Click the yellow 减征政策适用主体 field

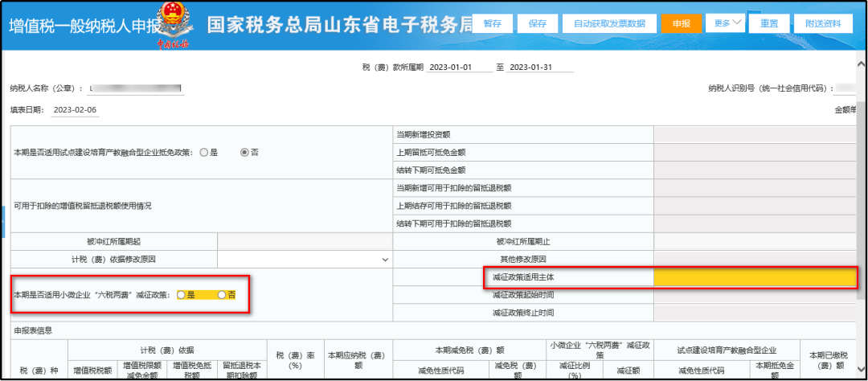pos(755,277)
